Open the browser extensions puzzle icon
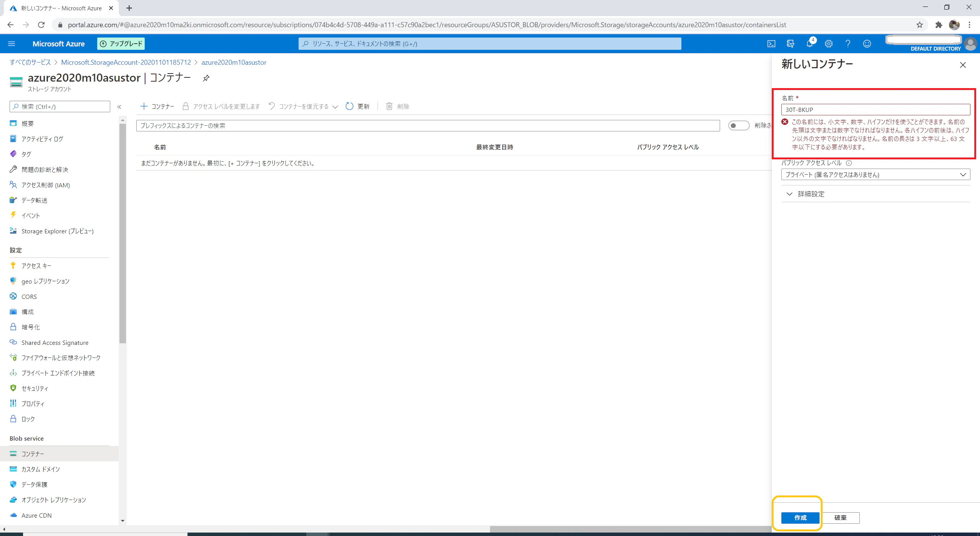 (x=939, y=25)
